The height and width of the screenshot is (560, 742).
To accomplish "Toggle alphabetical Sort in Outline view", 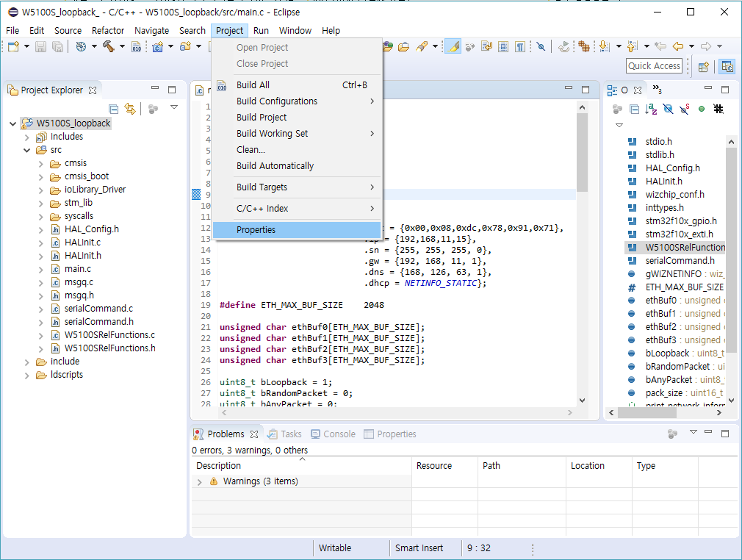I will 651,110.
